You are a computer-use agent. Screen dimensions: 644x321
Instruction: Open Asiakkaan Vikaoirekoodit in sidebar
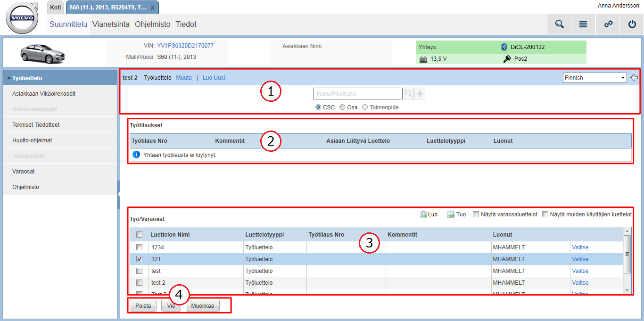point(60,94)
